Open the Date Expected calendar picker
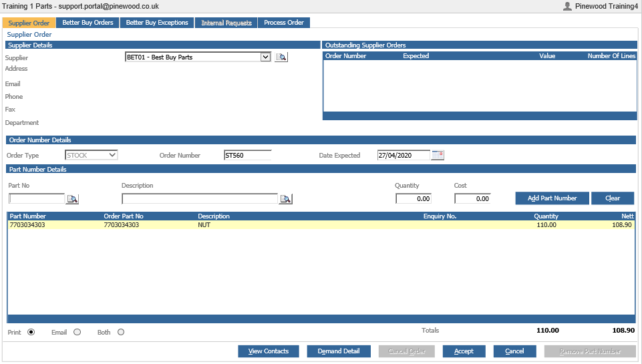 (438, 155)
